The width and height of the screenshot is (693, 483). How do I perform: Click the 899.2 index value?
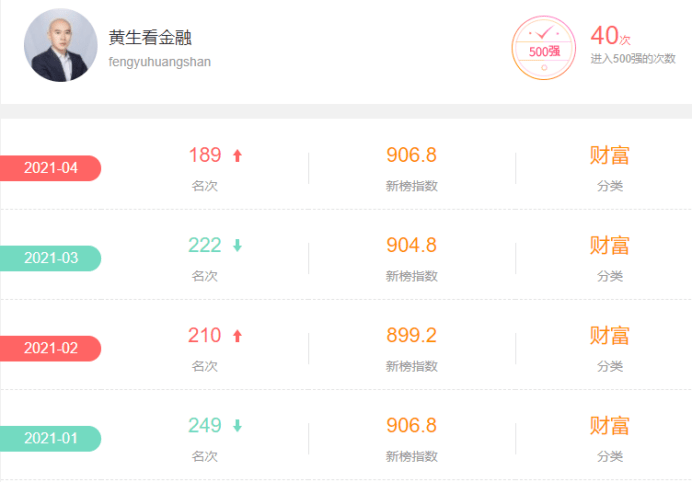[x=411, y=335]
